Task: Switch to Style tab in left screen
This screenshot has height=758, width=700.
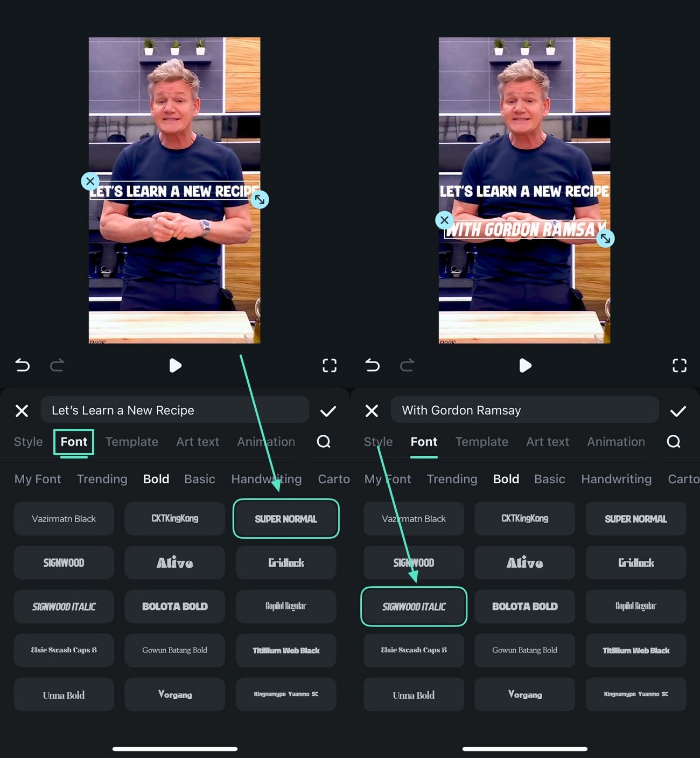Action: pos(29,442)
